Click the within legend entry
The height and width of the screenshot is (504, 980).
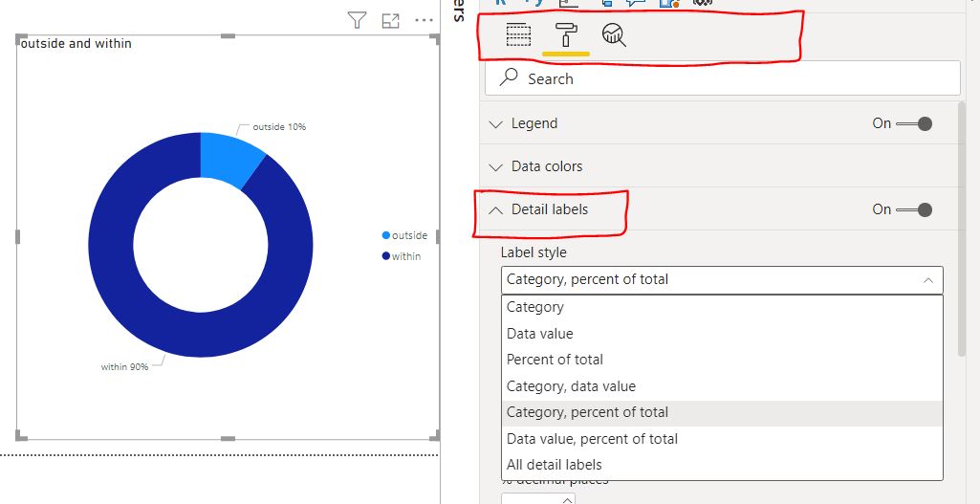point(402,256)
